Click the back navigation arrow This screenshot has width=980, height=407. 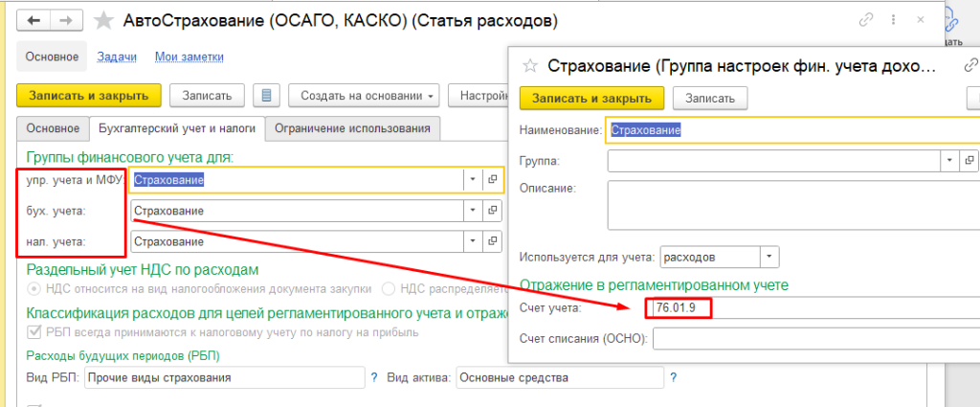34,20
